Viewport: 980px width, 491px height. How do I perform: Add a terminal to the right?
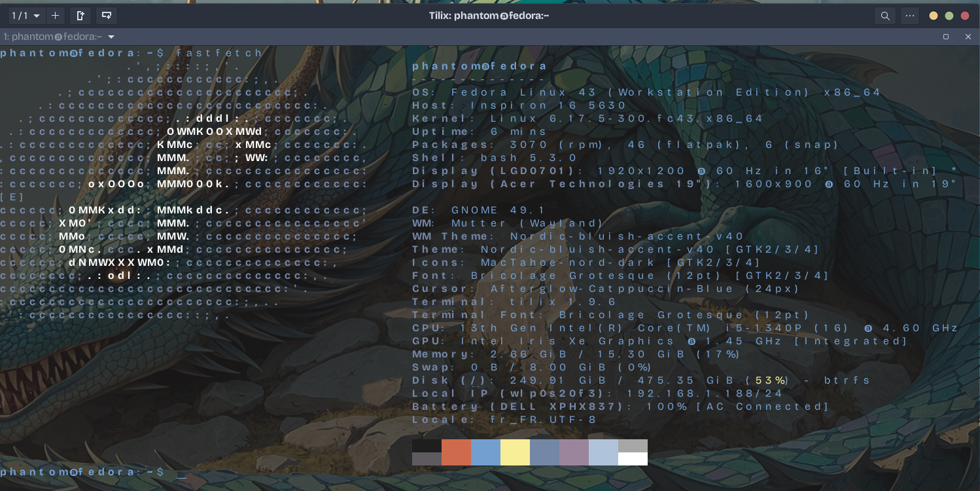[80, 16]
